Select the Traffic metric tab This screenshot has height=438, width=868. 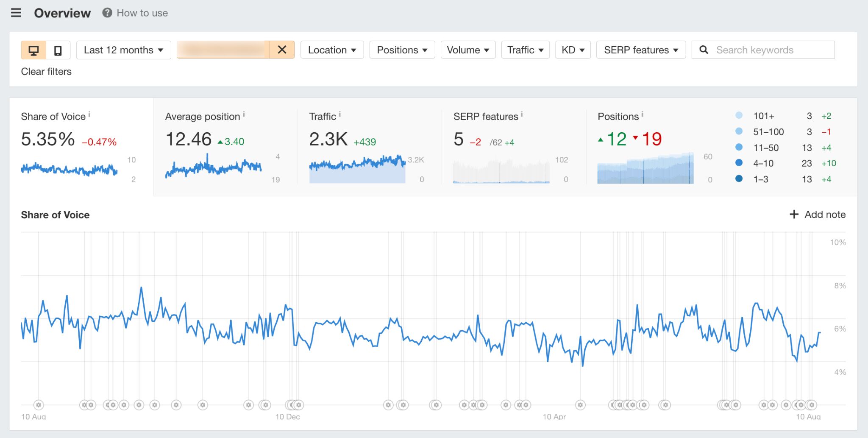tap(369, 146)
